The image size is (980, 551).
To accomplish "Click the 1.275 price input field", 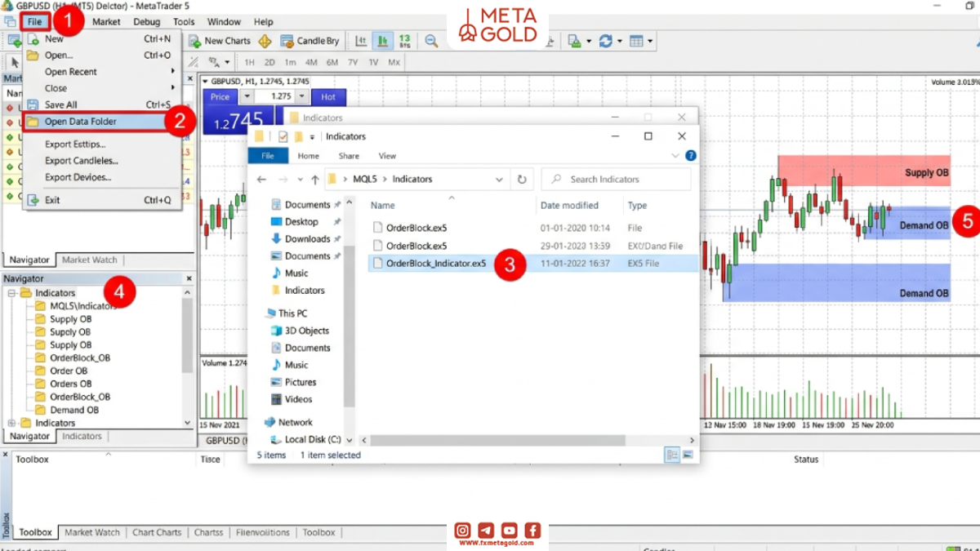I will [x=275, y=96].
